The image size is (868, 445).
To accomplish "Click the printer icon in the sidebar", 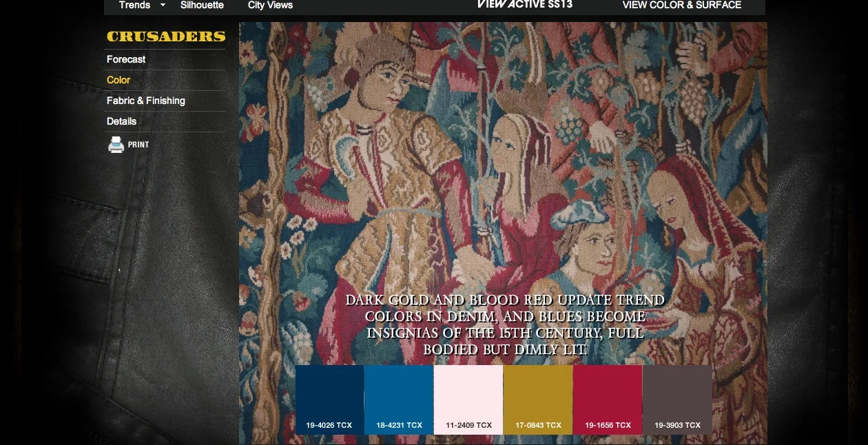I will [x=116, y=145].
